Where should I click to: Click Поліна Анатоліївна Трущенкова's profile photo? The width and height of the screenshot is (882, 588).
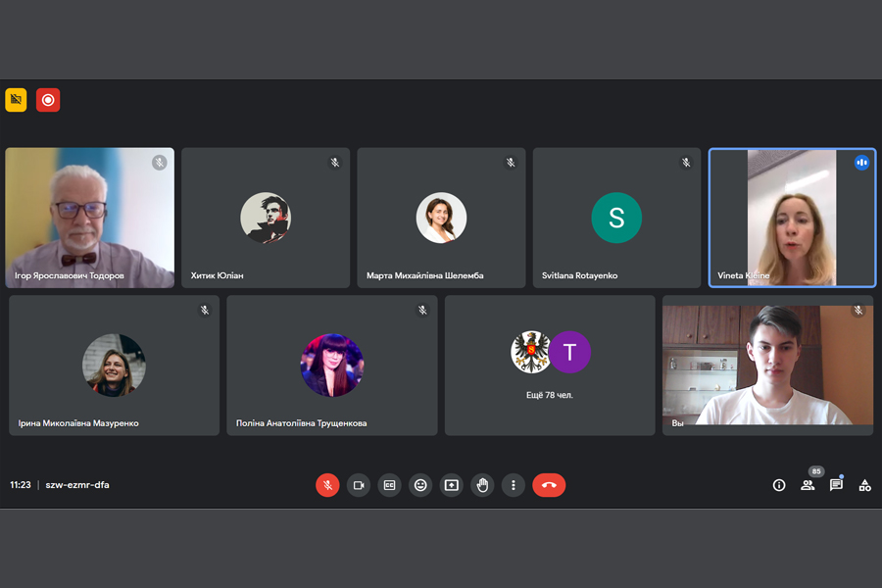coord(332,366)
